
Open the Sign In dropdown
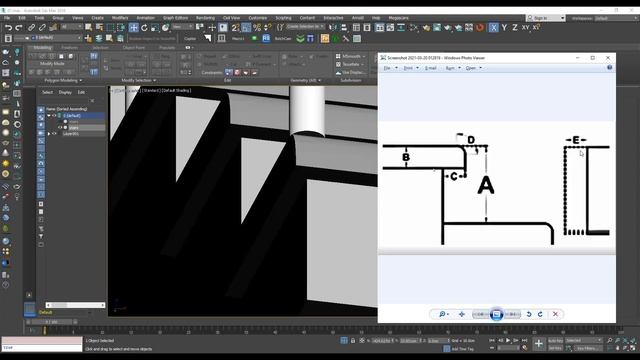(x=545, y=18)
